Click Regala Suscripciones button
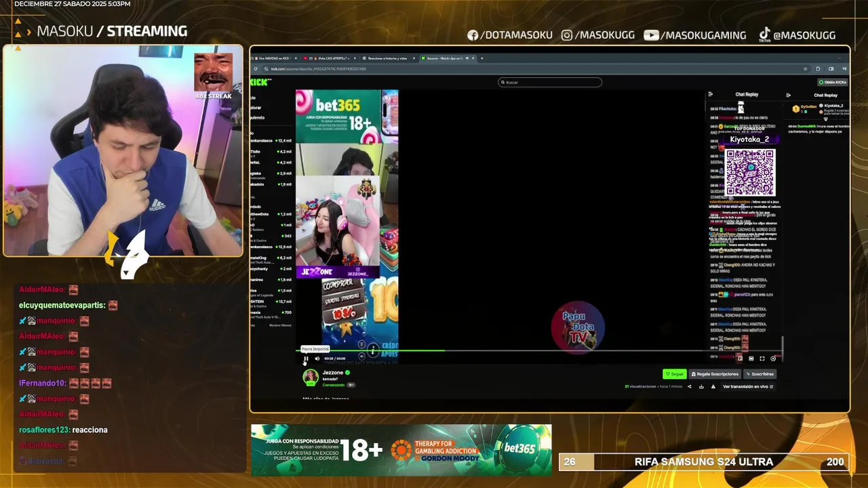The height and width of the screenshot is (488, 868). tap(715, 374)
